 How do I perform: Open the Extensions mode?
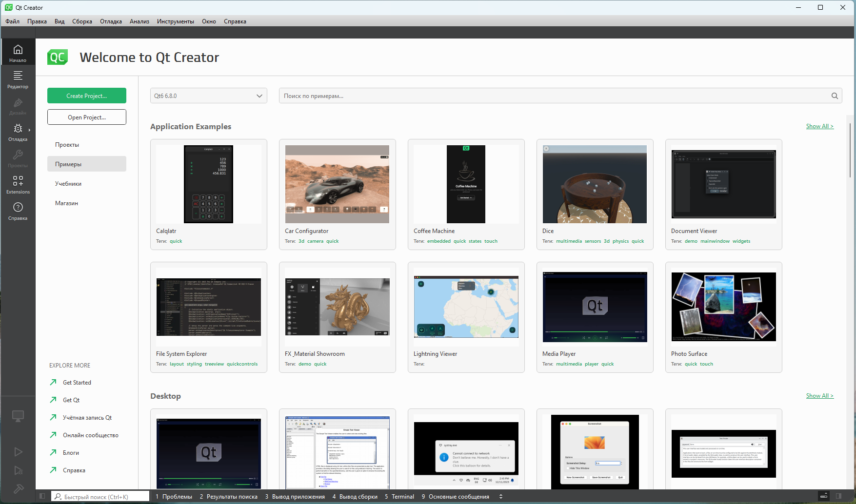(x=18, y=184)
